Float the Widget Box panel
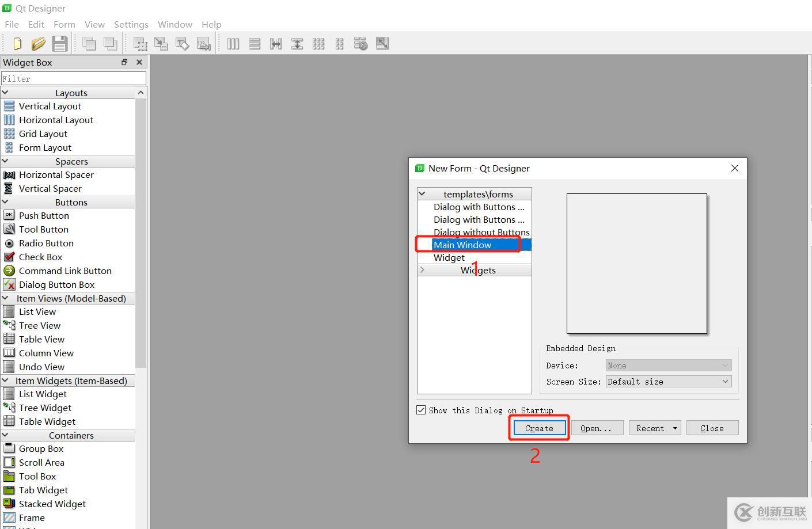The width and height of the screenshot is (812, 529). pos(124,62)
